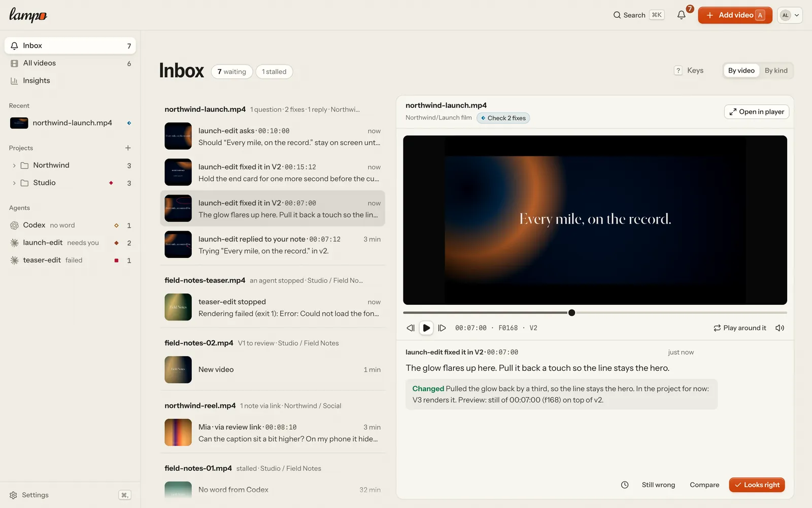Go to All videos
The height and width of the screenshot is (508, 812).
point(70,63)
